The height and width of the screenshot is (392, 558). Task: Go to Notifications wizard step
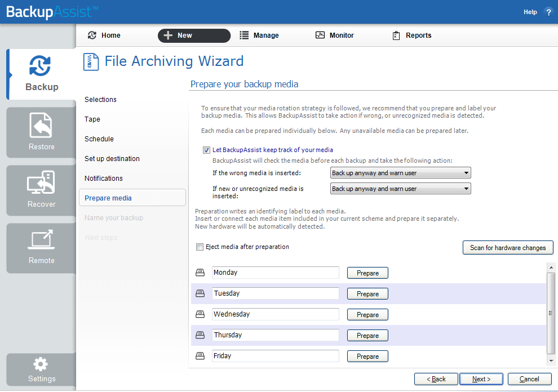(104, 179)
